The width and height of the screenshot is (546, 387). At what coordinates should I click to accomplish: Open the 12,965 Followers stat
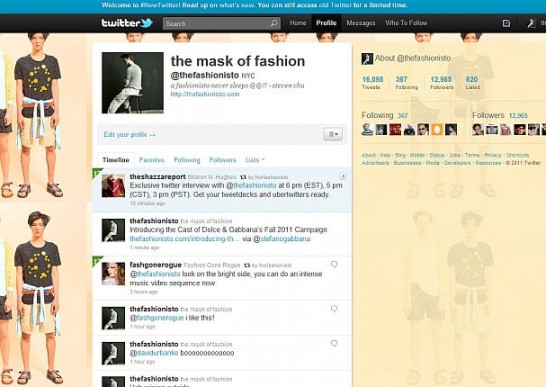[x=441, y=83]
